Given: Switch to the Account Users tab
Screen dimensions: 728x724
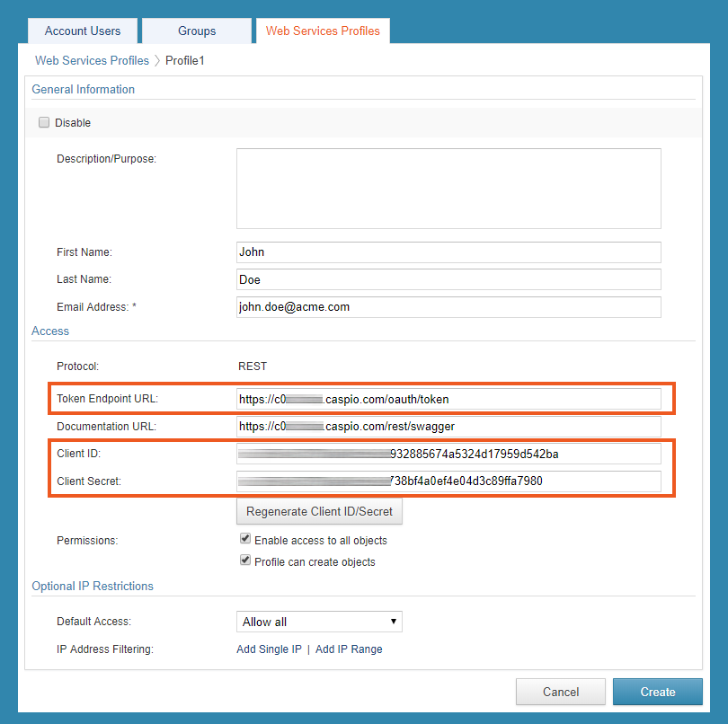Looking at the screenshot, I should (x=82, y=30).
